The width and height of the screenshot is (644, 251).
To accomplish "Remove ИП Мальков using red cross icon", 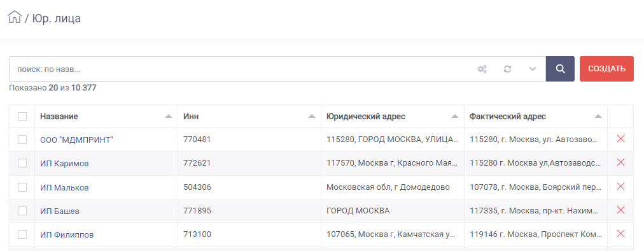I will point(620,187).
